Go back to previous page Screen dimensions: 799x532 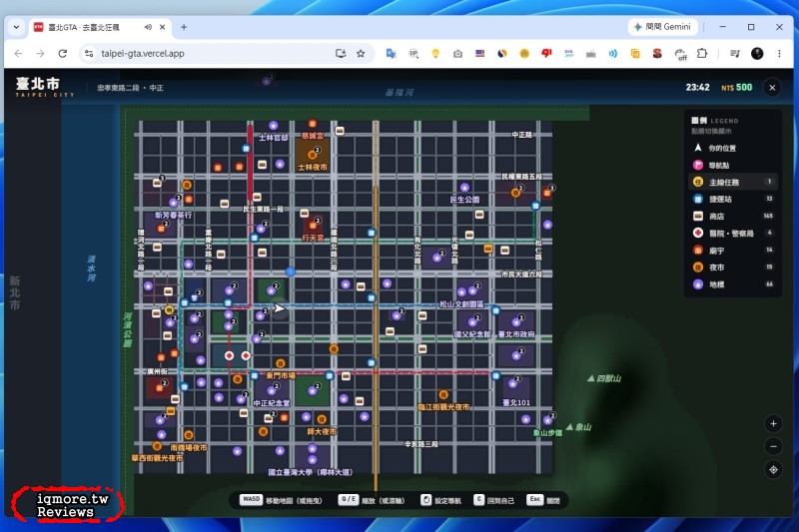[18, 54]
